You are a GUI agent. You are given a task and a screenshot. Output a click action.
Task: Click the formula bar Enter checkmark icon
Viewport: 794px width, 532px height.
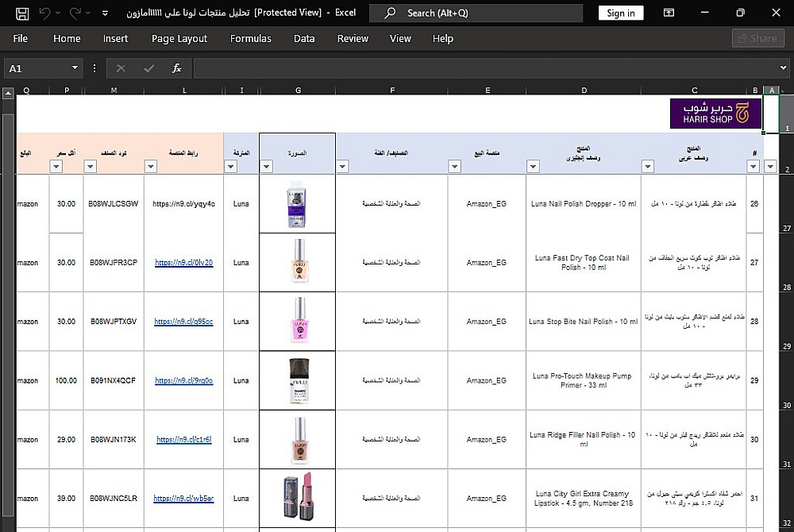(x=148, y=68)
